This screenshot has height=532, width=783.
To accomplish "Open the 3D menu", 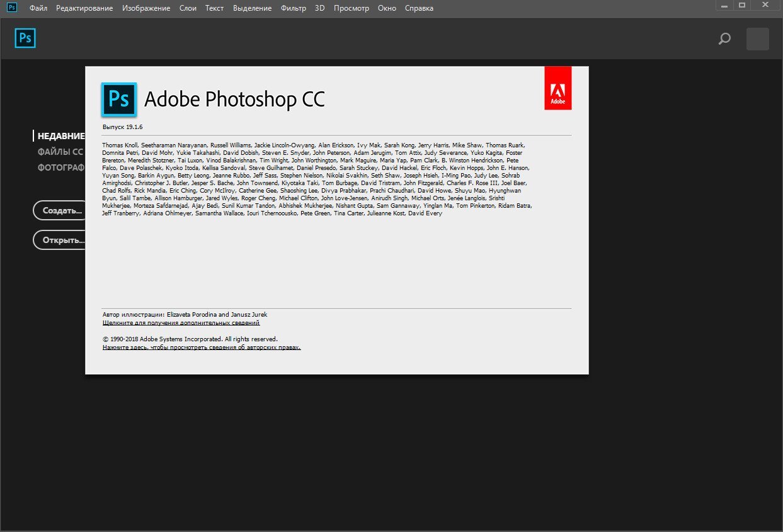I will click(x=320, y=8).
